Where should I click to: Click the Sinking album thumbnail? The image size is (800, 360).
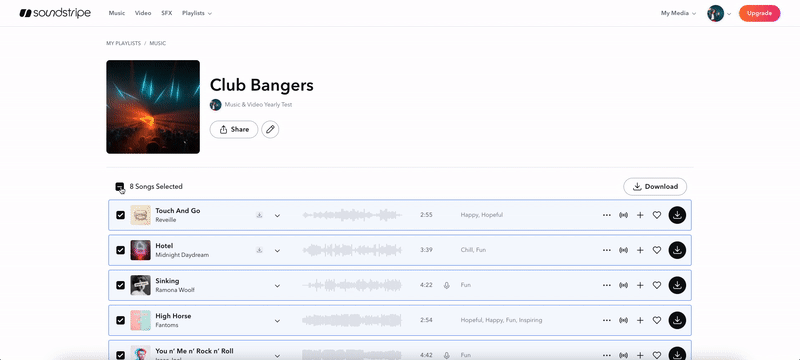(140, 286)
